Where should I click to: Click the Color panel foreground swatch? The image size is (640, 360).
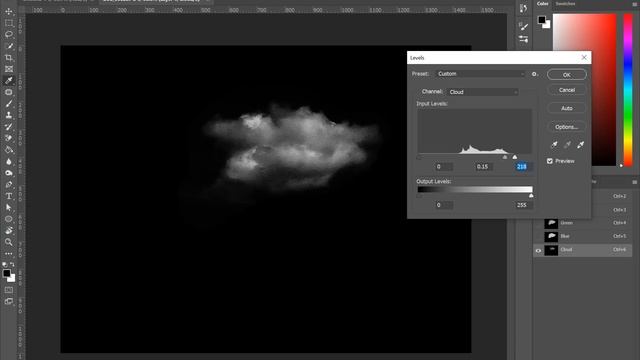coord(542,20)
